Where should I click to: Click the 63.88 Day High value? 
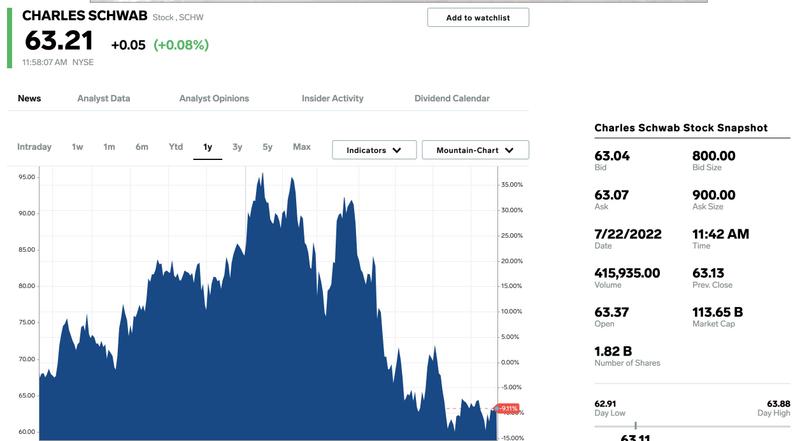(x=779, y=404)
